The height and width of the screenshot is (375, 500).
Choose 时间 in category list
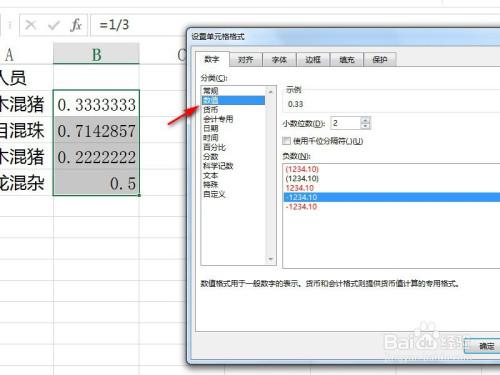233,138
